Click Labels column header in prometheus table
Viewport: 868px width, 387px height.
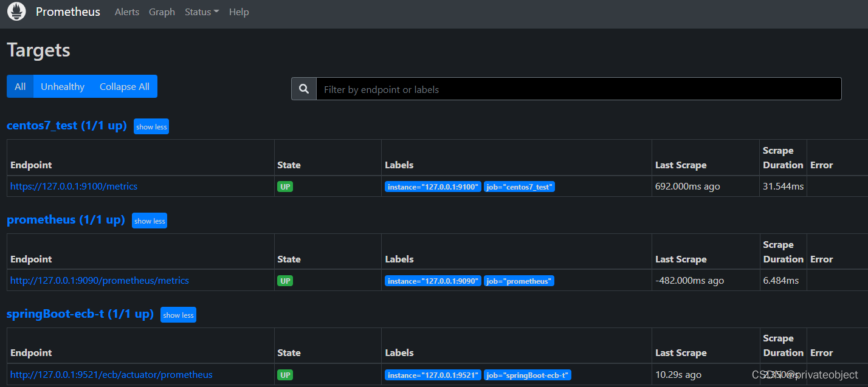[399, 259]
